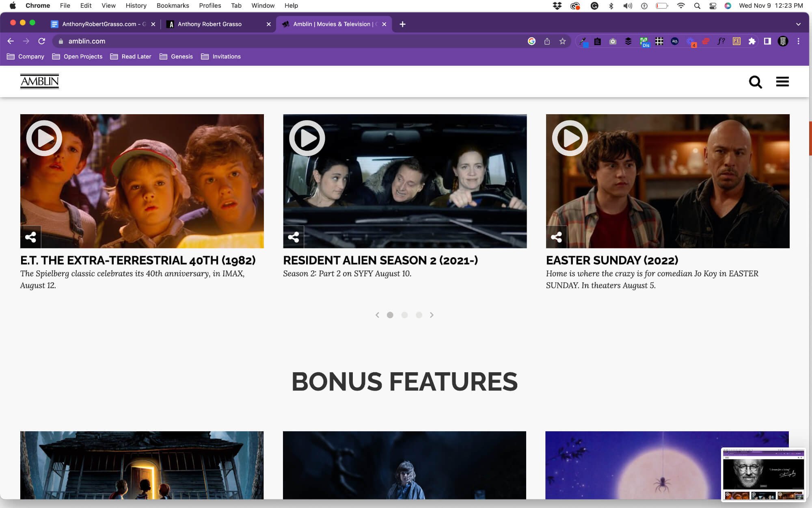Open the Invitations bookmarks folder

click(221, 56)
